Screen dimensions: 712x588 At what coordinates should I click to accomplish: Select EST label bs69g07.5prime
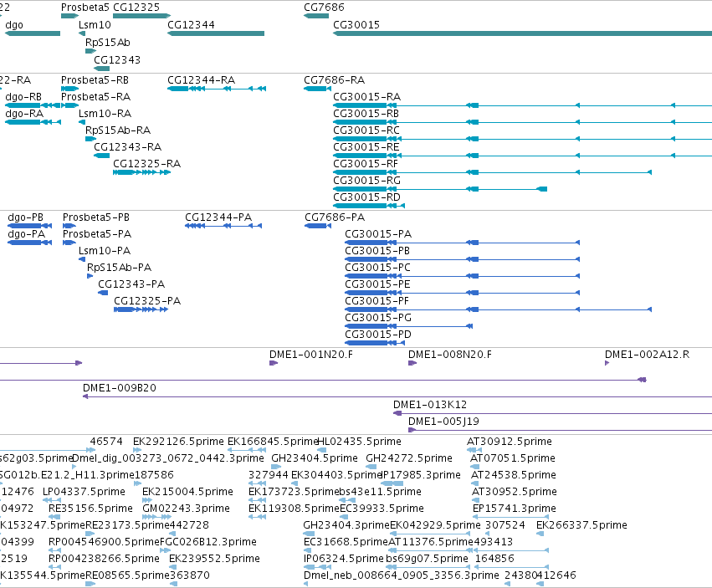(x=427, y=559)
